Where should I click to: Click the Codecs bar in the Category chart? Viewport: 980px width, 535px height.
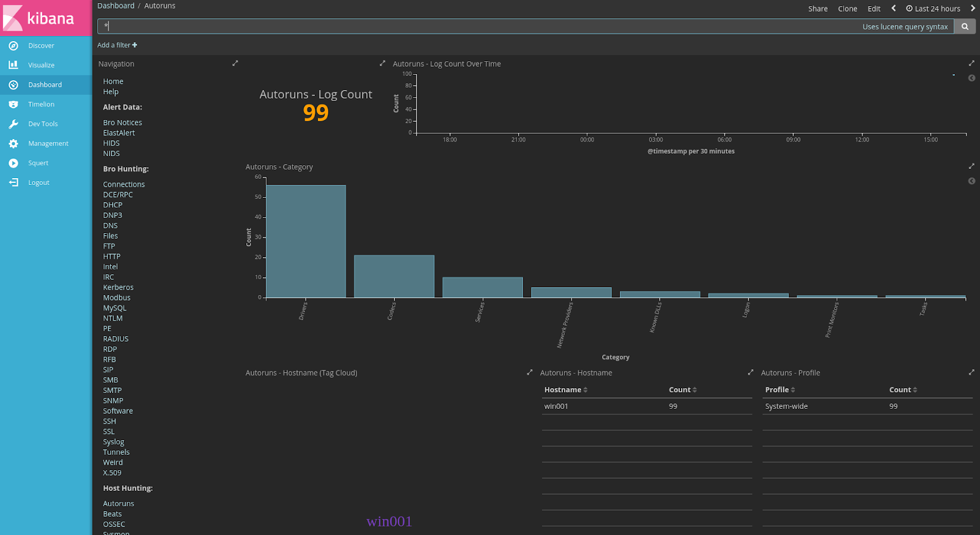[x=394, y=277]
